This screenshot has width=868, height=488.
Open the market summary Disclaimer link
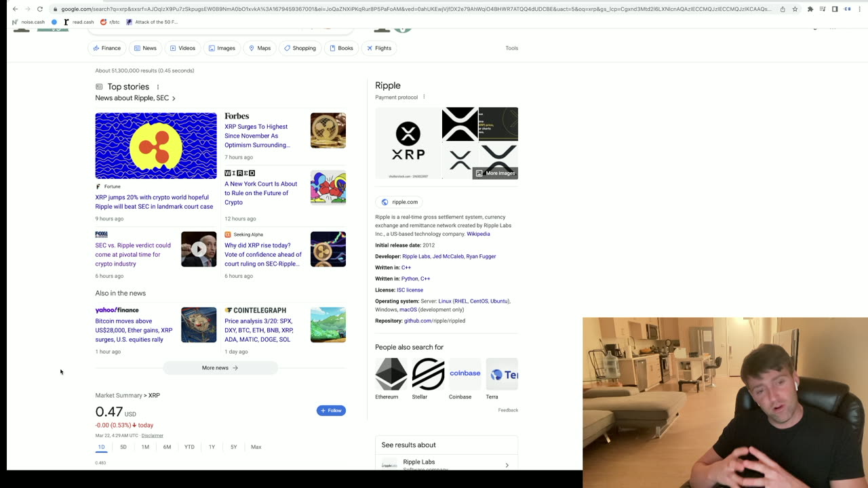click(153, 435)
